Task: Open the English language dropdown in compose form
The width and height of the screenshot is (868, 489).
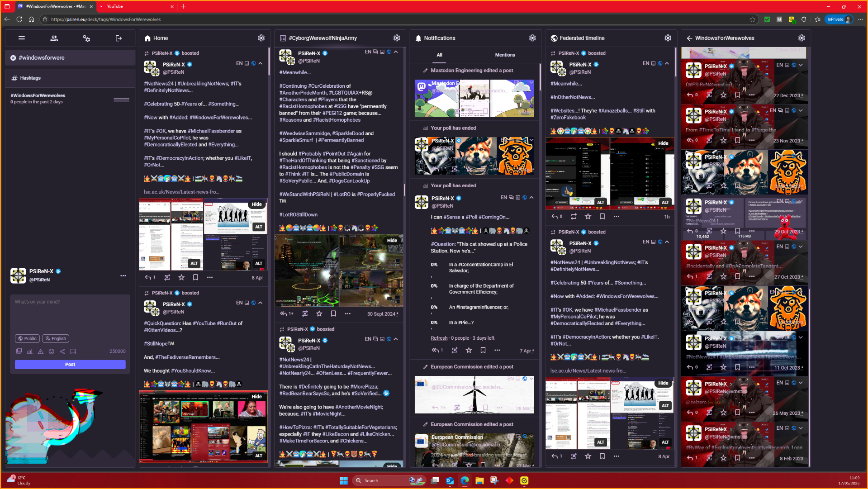Action: tap(56, 338)
